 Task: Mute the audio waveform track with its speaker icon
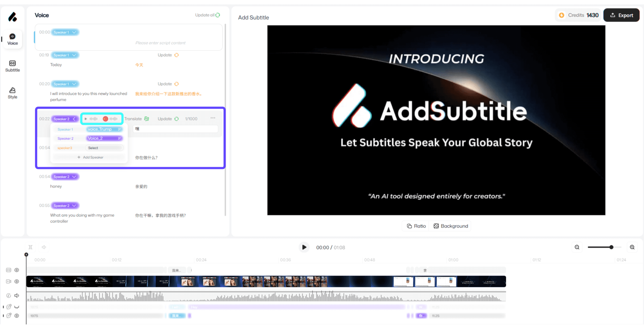[x=17, y=296]
